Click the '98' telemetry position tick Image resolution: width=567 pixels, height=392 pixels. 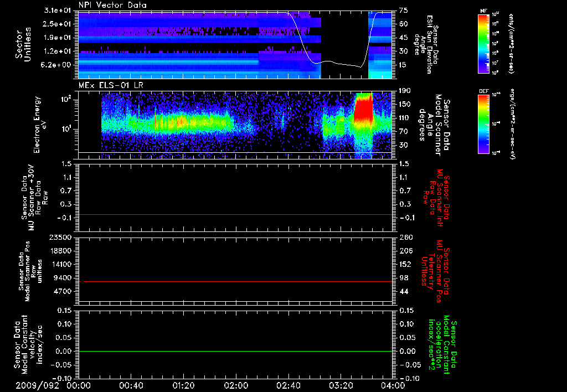point(404,278)
